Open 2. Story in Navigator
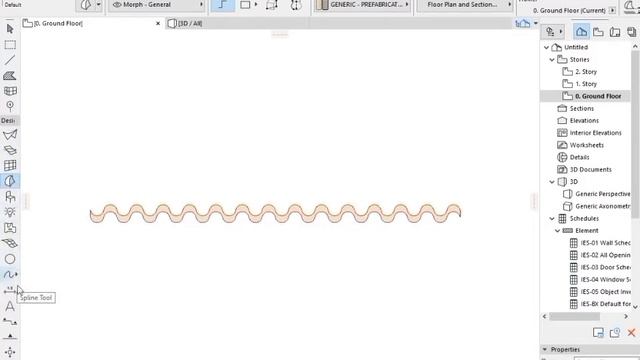The height and width of the screenshot is (360, 640). tap(586, 72)
